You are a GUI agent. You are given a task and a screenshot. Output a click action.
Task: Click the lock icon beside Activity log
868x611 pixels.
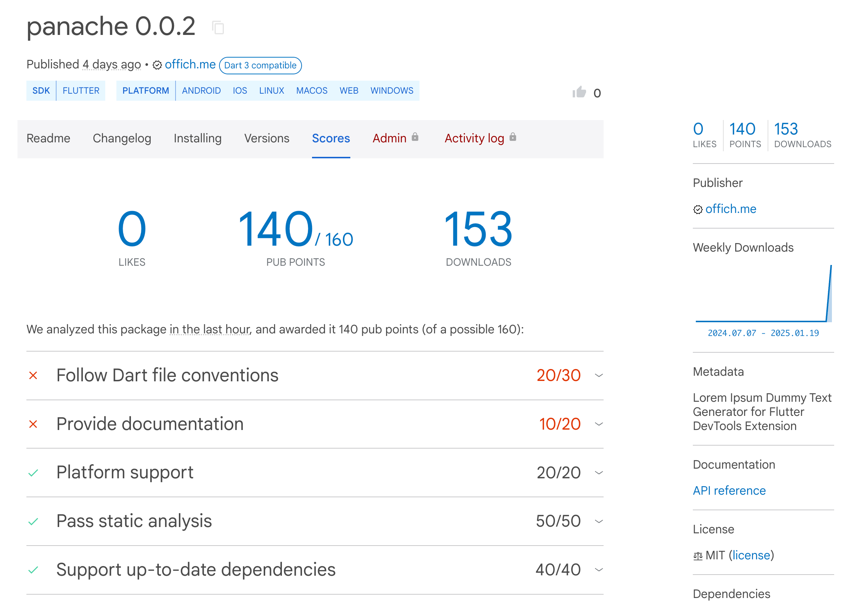point(512,137)
